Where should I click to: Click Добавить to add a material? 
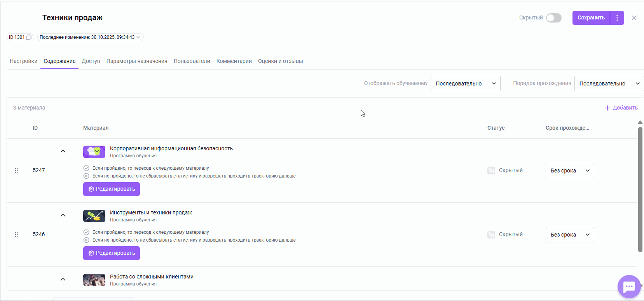621,108
